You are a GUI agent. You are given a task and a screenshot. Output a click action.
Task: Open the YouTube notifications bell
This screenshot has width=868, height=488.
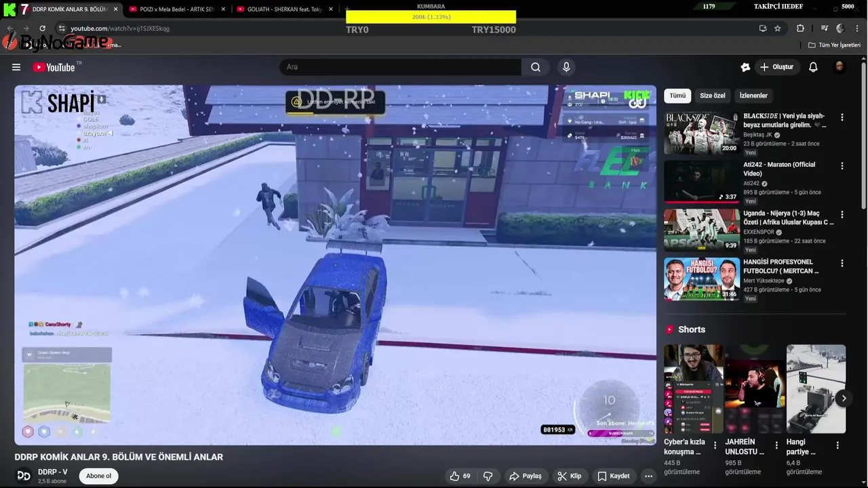(x=813, y=67)
